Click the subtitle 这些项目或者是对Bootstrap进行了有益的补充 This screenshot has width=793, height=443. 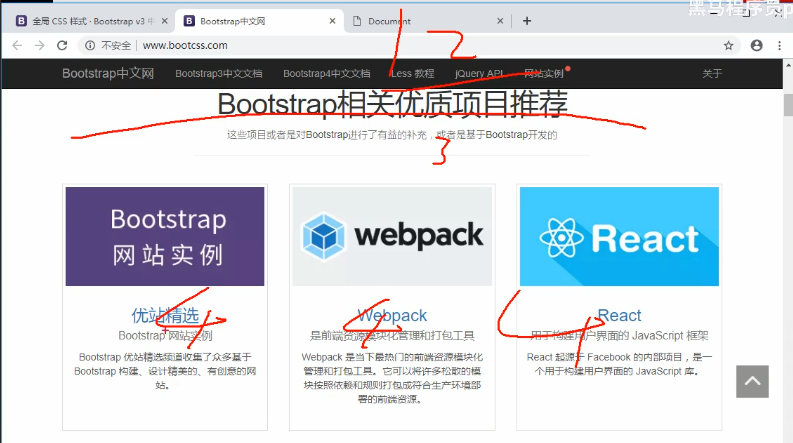pyautogui.click(x=392, y=135)
